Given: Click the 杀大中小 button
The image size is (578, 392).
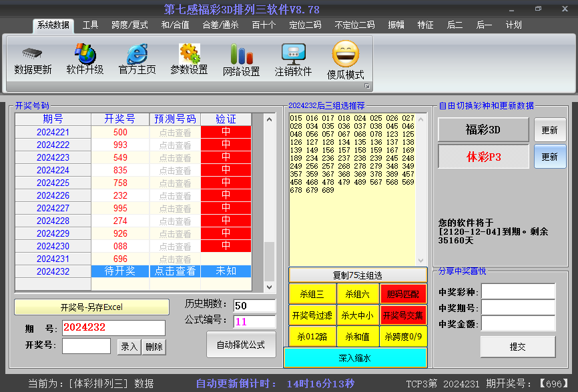Looking at the screenshot, I should pos(358,315).
